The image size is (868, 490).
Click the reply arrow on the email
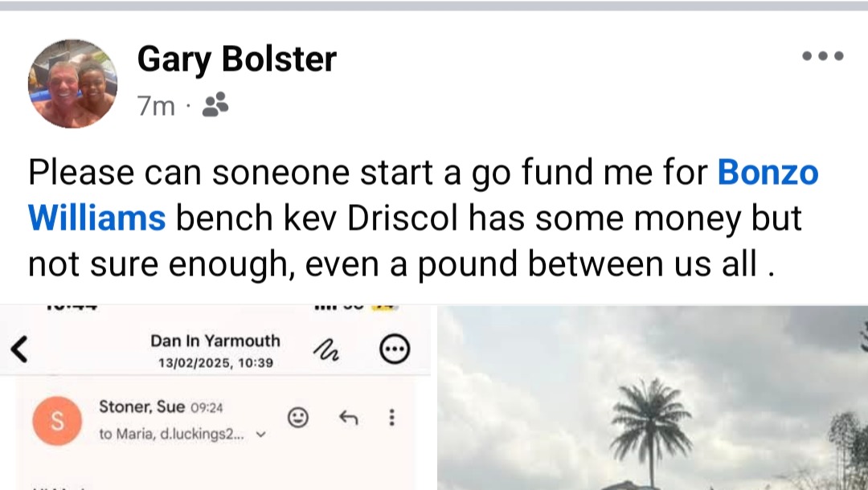[x=347, y=418]
